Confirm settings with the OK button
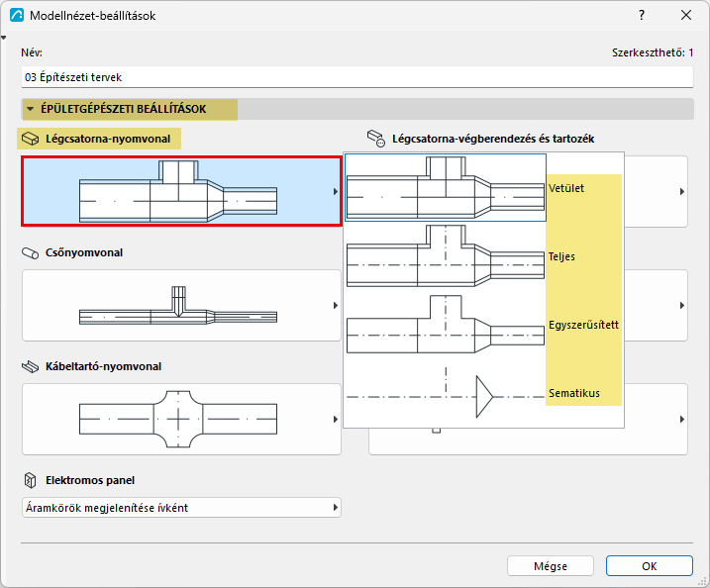This screenshot has width=710, height=588. coord(650,566)
